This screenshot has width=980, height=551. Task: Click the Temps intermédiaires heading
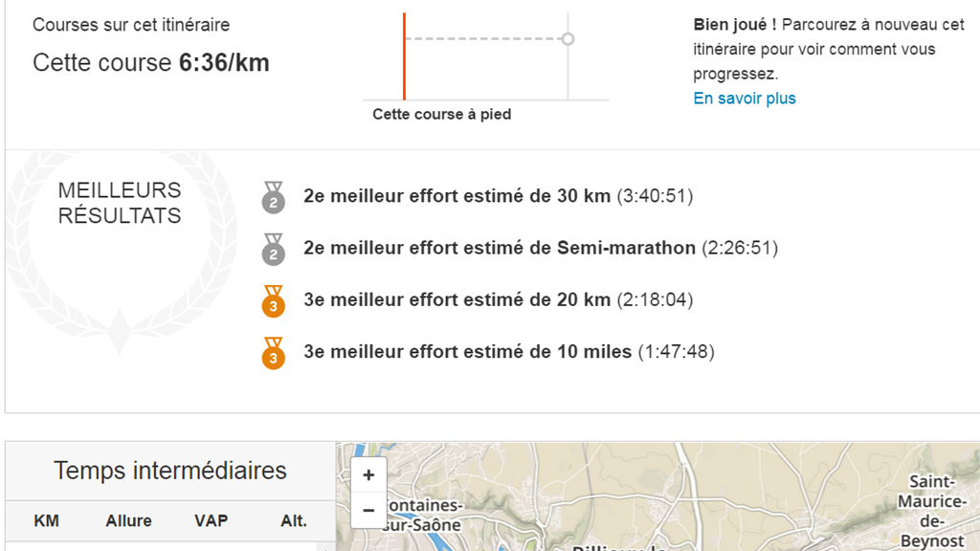click(170, 471)
